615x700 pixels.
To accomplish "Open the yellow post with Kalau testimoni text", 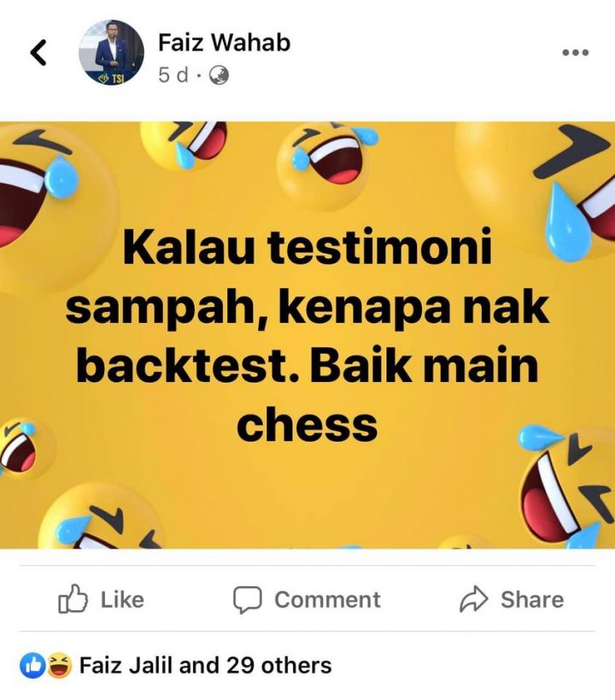I will 307,335.
